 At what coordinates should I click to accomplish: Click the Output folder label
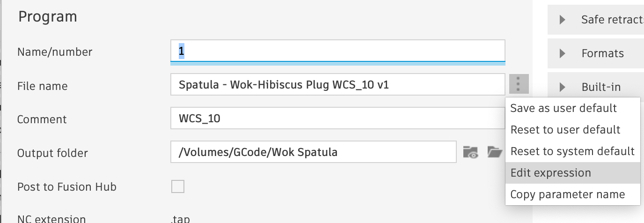[x=52, y=153]
